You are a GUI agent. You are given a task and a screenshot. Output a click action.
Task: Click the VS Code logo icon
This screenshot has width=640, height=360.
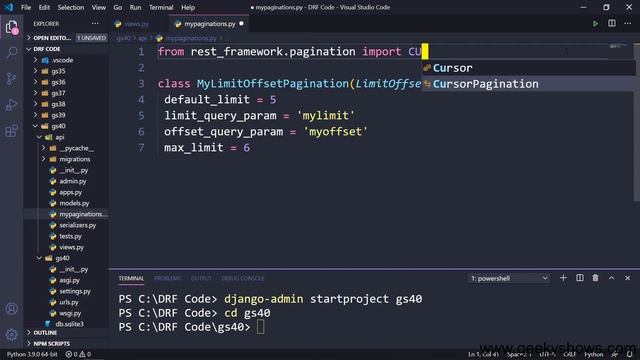[x=9, y=7]
